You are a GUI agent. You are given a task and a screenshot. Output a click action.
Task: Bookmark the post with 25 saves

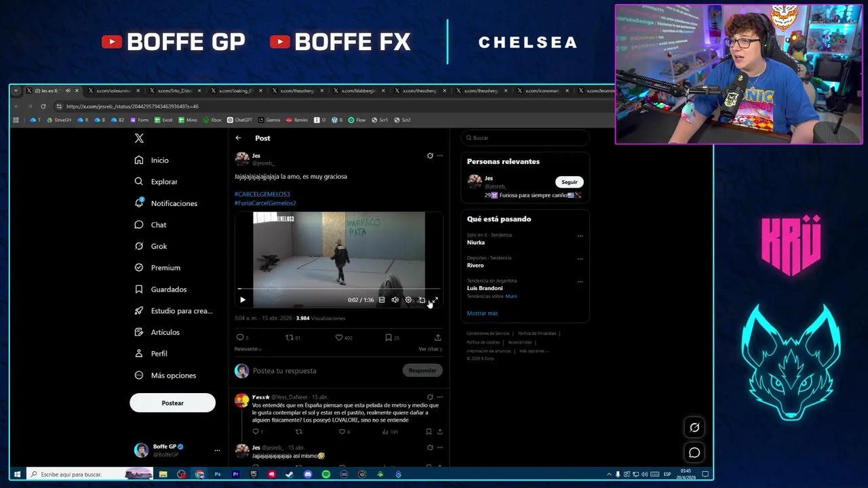pyautogui.click(x=392, y=338)
